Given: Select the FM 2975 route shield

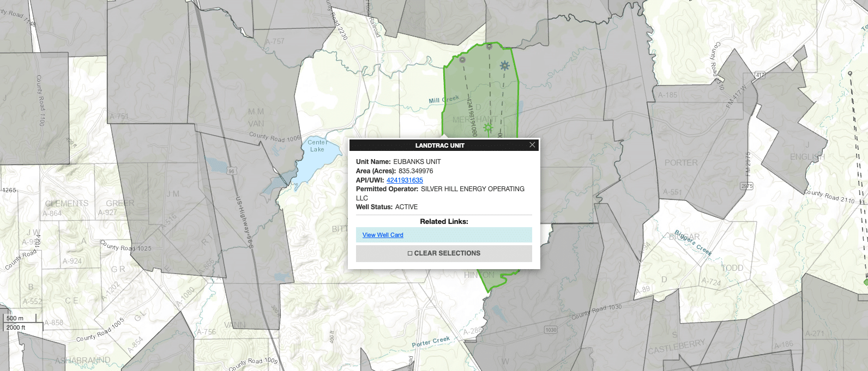Looking at the screenshot, I should (x=746, y=186).
